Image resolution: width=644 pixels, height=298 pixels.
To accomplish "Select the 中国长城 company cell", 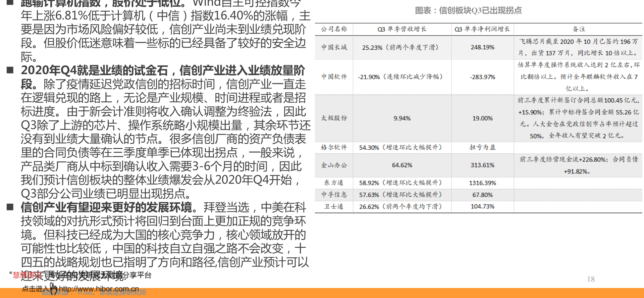I will 334,47.
